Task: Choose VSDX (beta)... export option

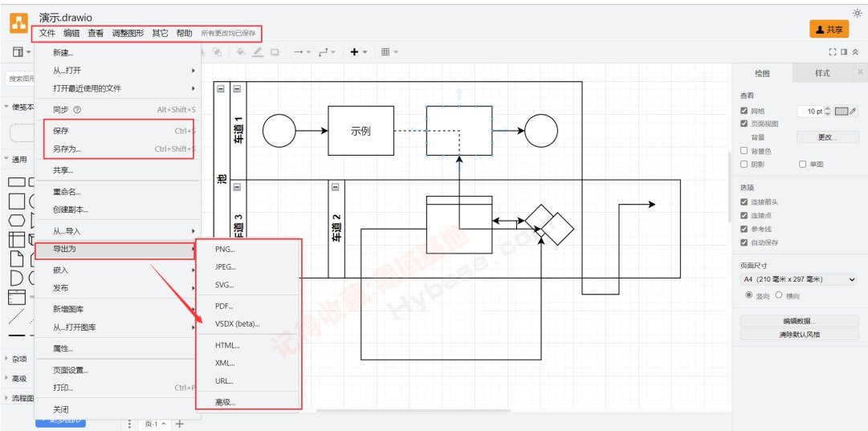Action: (249, 323)
